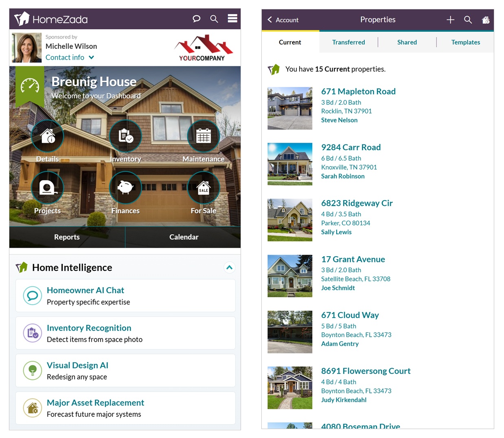Click the 9284 Carr Road house thumbnail
This screenshot has width=504, height=438.
[290, 164]
